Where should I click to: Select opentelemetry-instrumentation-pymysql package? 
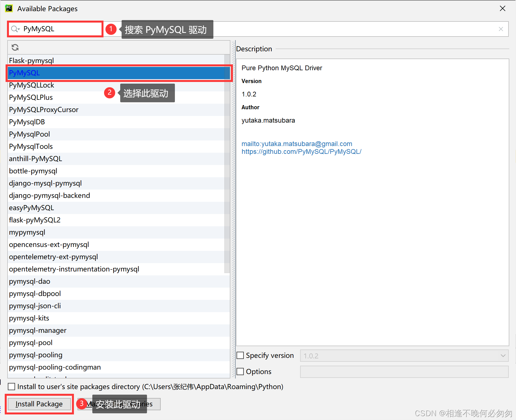(116, 269)
